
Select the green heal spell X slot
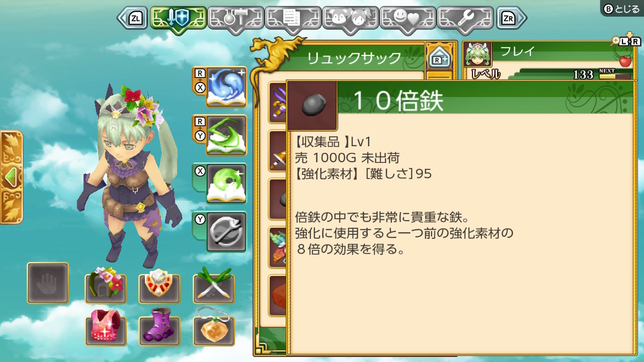[x=226, y=184]
